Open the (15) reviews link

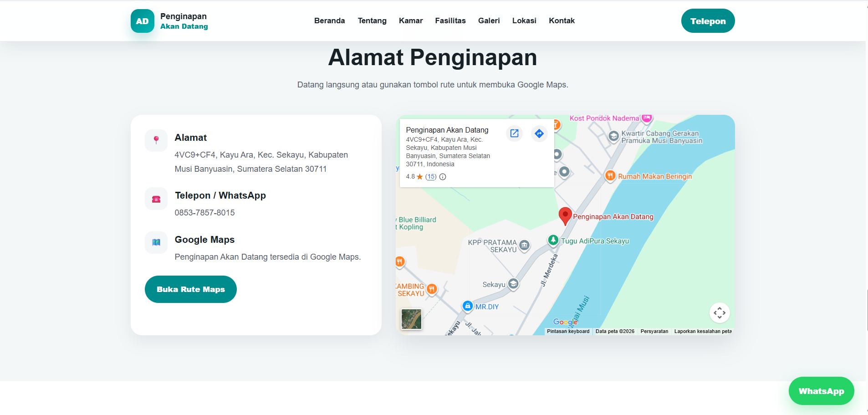coord(431,177)
